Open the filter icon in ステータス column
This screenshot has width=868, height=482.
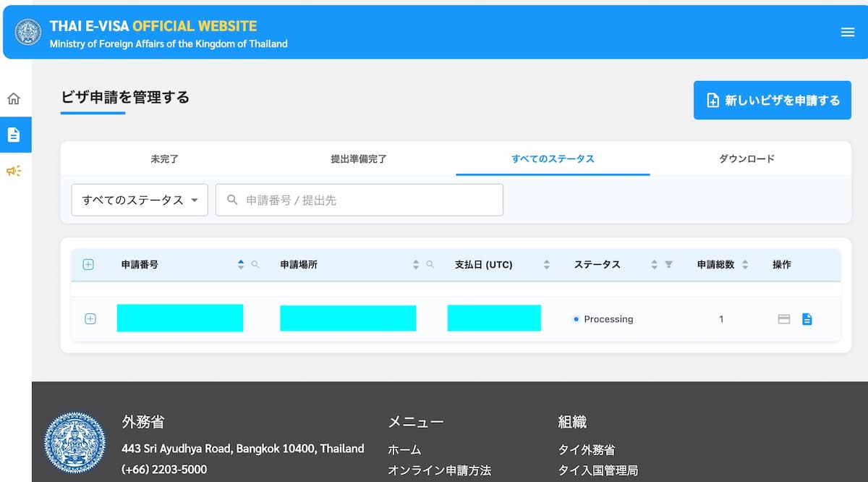(668, 265)
